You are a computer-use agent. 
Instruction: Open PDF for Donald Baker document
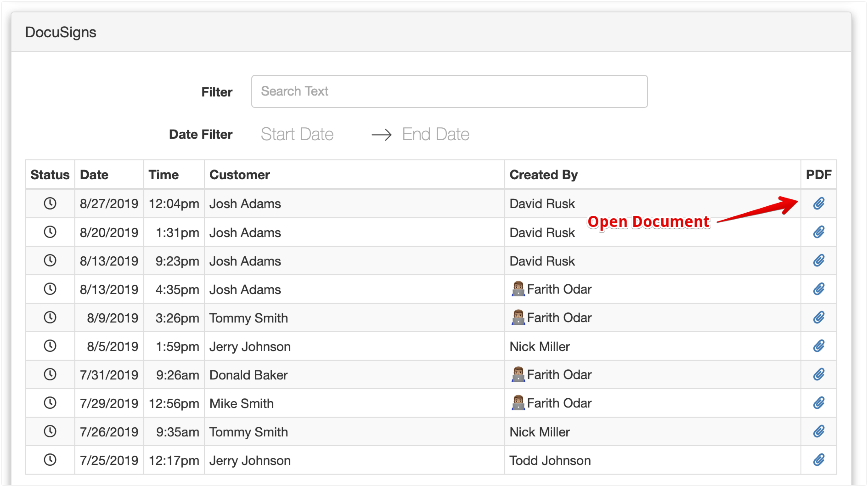click(818, 374)
